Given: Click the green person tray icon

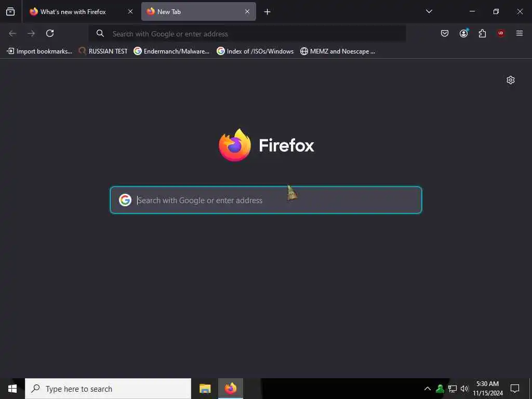Looking at the screenshot, I should tap(440, 389).
